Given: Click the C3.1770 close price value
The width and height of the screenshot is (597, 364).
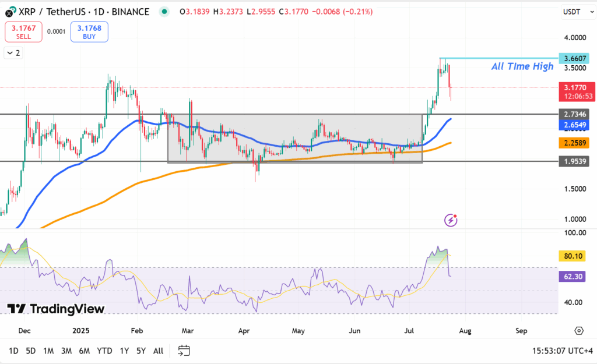Looking at the screenshot, I should coord(294,12).
